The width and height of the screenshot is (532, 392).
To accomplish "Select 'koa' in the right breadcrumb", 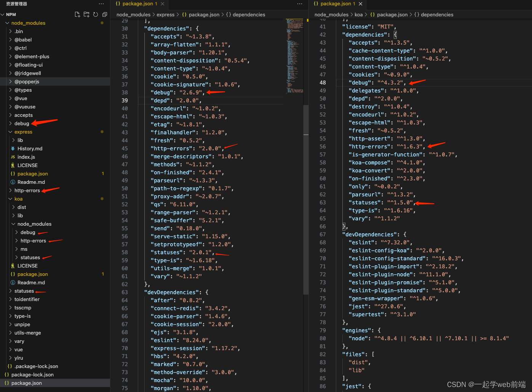I will [x=359, y=15].
